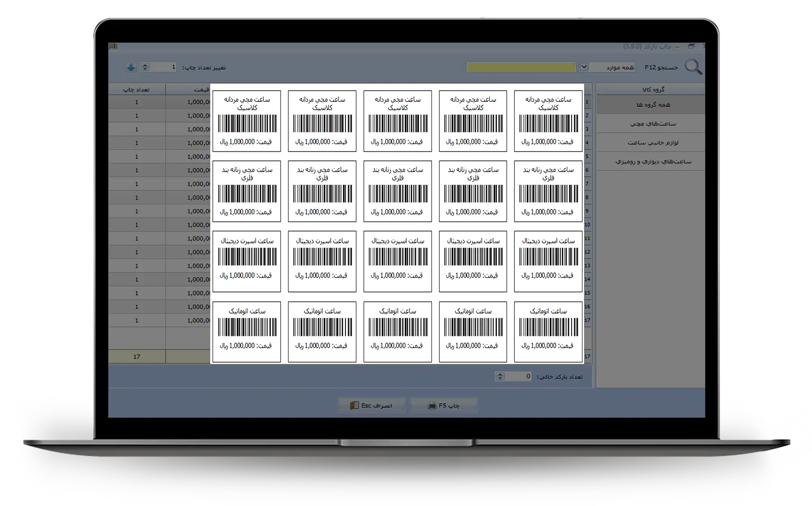Select row header number 1
812x506 pixels.
coord(587,102)
